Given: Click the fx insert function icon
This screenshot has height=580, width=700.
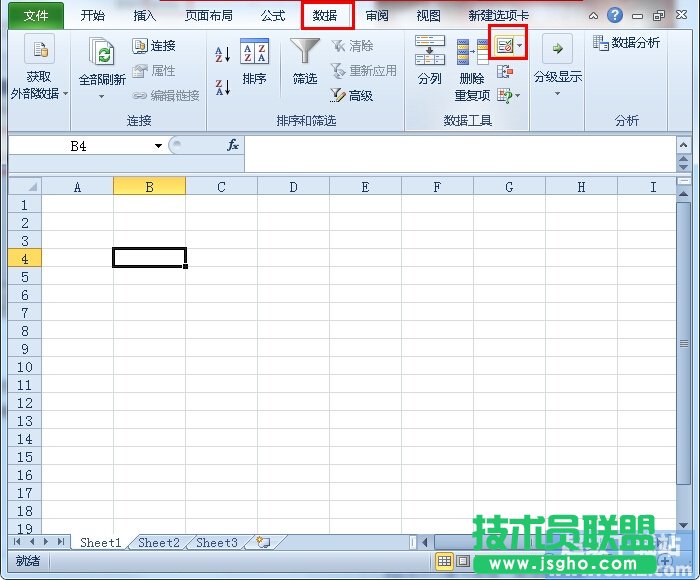Looking at the screenshot, I should (x=233, y=145).
